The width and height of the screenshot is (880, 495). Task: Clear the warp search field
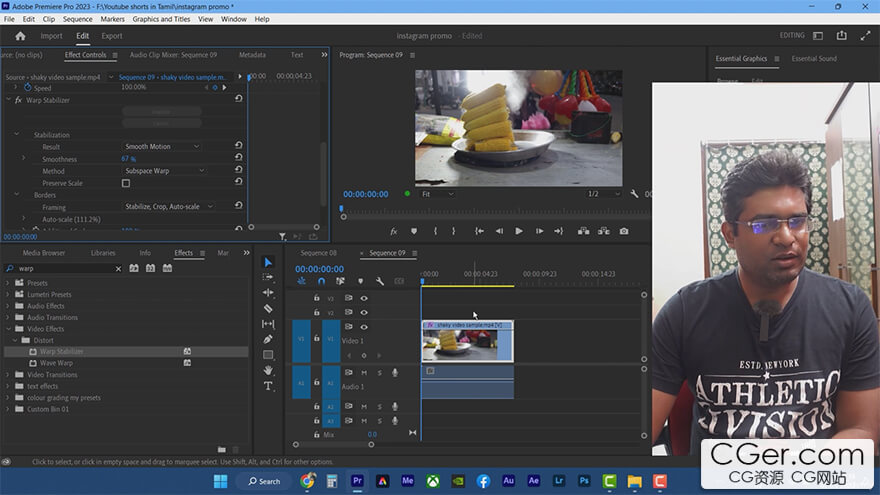tap(118, 269)
